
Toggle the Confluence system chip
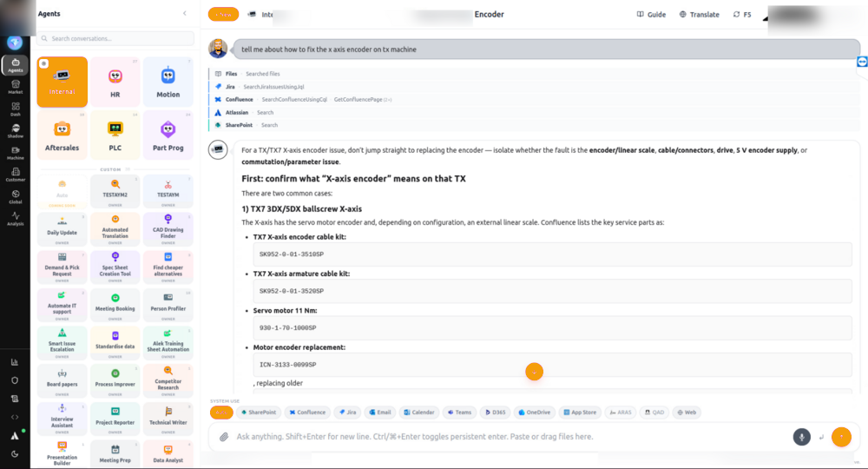coord(307,413)
